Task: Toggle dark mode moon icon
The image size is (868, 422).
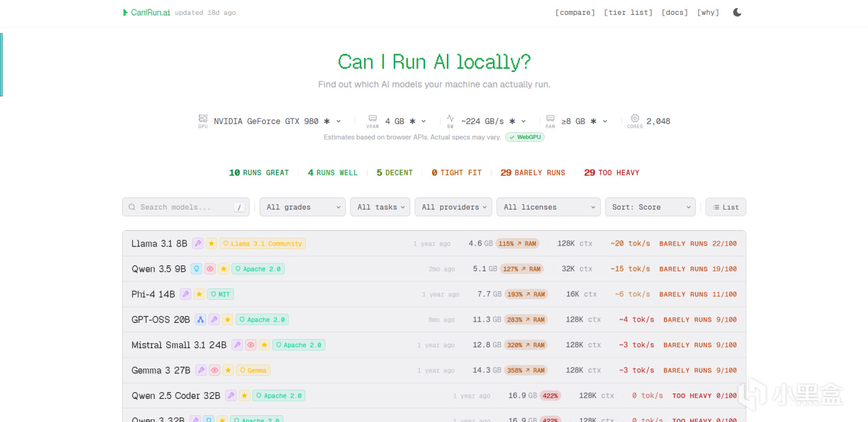Action: tap(737, 12)
